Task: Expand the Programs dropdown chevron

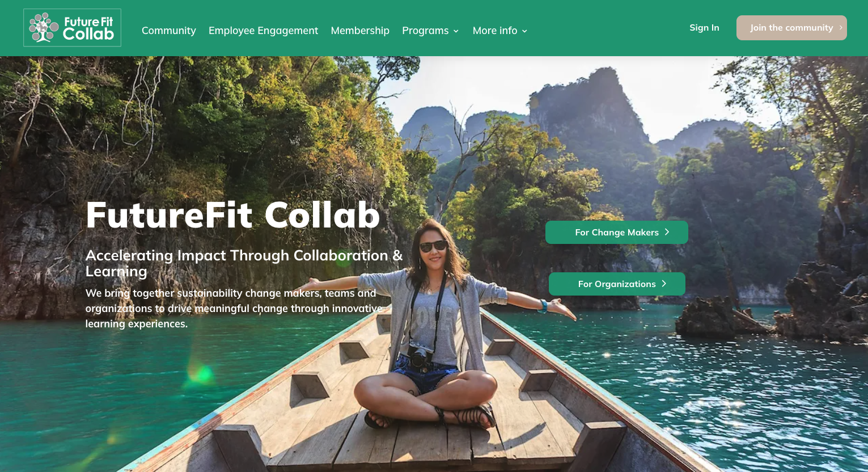Action: pos(456,31)
